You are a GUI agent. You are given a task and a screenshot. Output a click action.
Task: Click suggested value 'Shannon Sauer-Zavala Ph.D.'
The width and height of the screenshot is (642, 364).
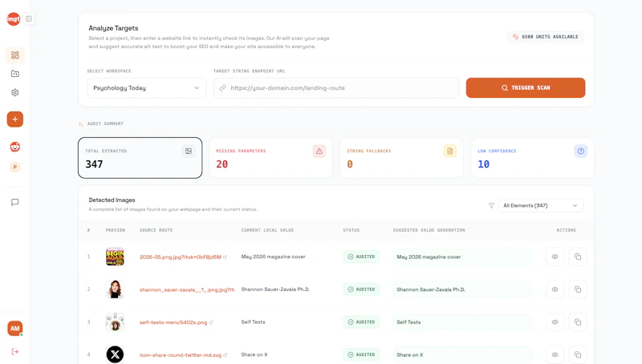[462, 289]
